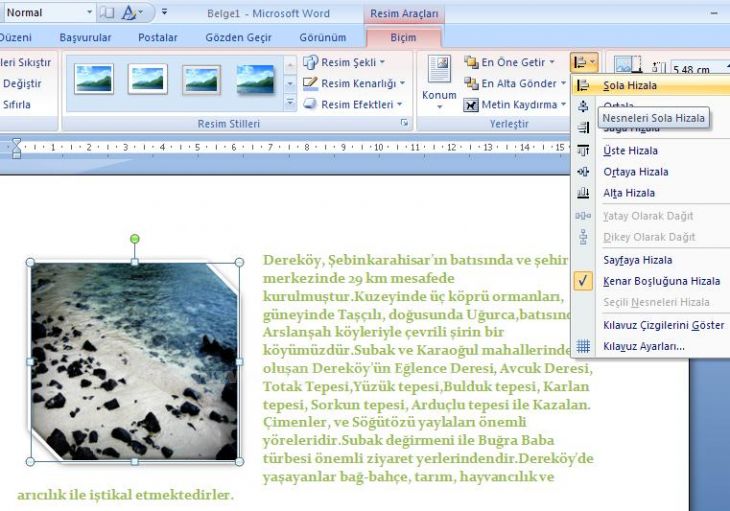Click the En Öne Getir icon
730x511 pixels.
471,62
